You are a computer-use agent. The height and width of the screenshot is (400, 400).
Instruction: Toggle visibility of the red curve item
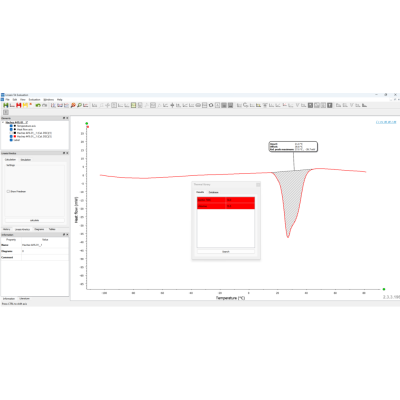11,137
